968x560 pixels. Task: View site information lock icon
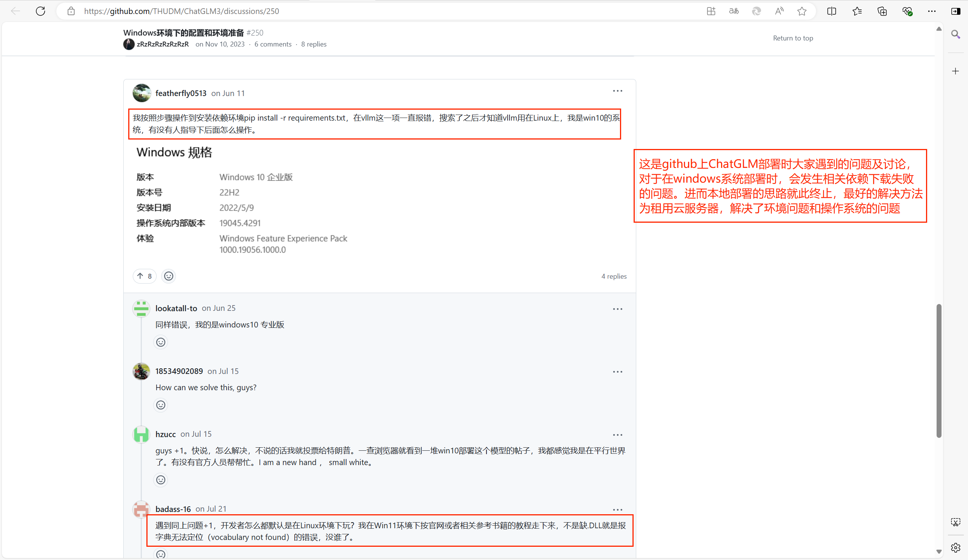tap(71, 11)
